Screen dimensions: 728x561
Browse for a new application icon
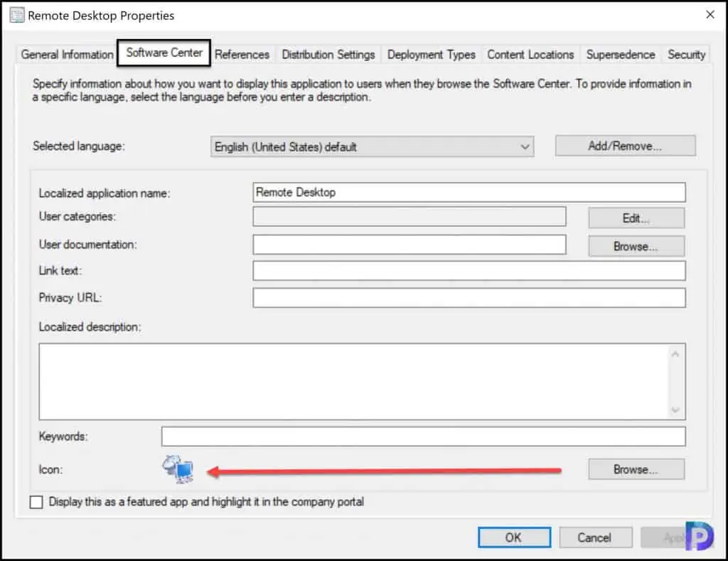[636, 469]
